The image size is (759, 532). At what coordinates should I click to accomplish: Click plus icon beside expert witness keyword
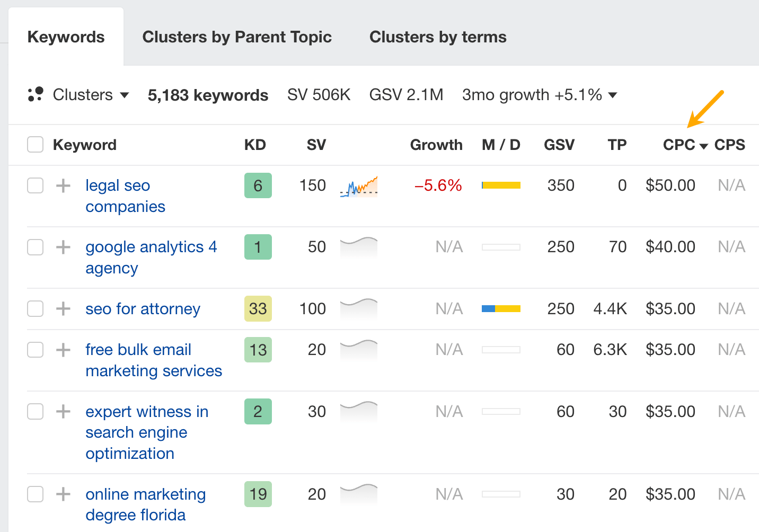pos(63,411)
